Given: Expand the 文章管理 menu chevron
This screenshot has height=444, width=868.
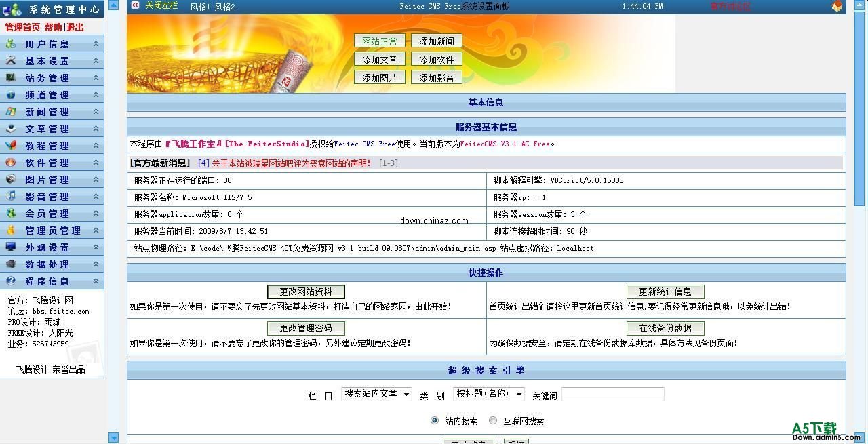Looking at the screenshot, I should (x=96, y=129).
